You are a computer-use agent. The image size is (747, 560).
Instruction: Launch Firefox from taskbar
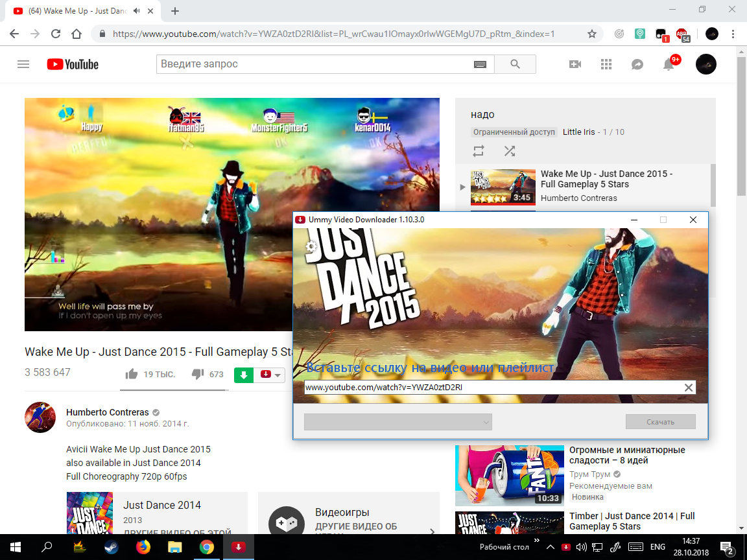click(x=143, y=546)
